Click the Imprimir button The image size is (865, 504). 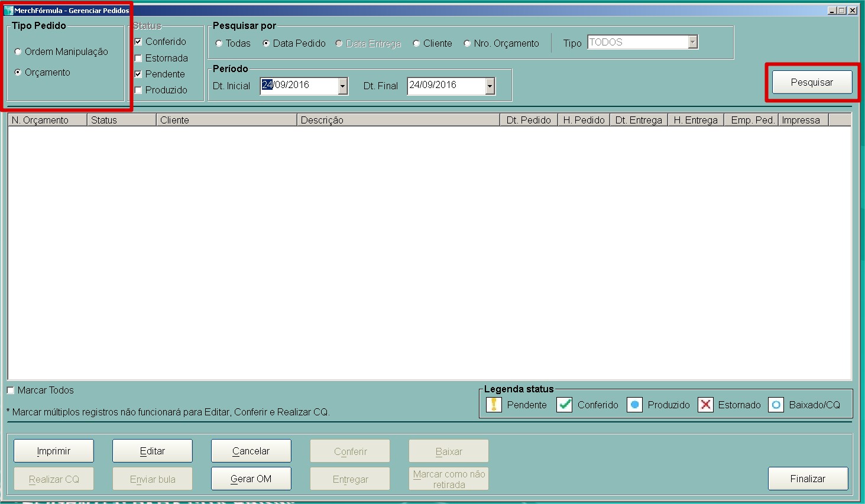click(54, 451)
